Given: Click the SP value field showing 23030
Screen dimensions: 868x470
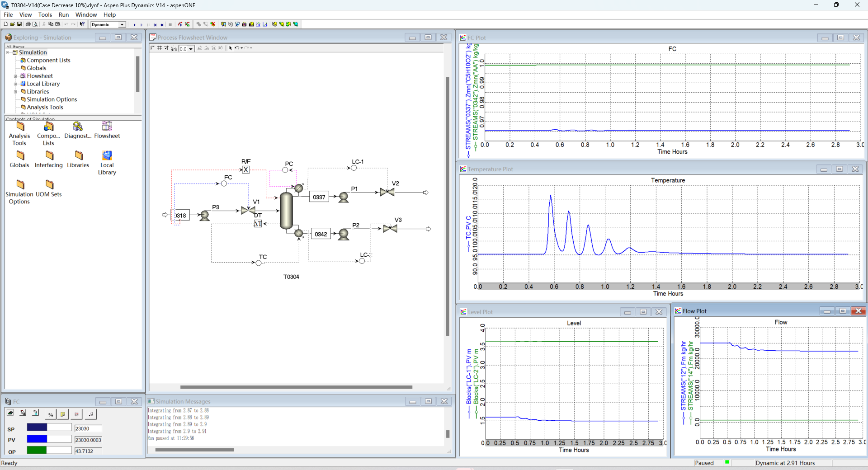Looking at the screenshot, I should pyautogui.click(x=88, y=428).
